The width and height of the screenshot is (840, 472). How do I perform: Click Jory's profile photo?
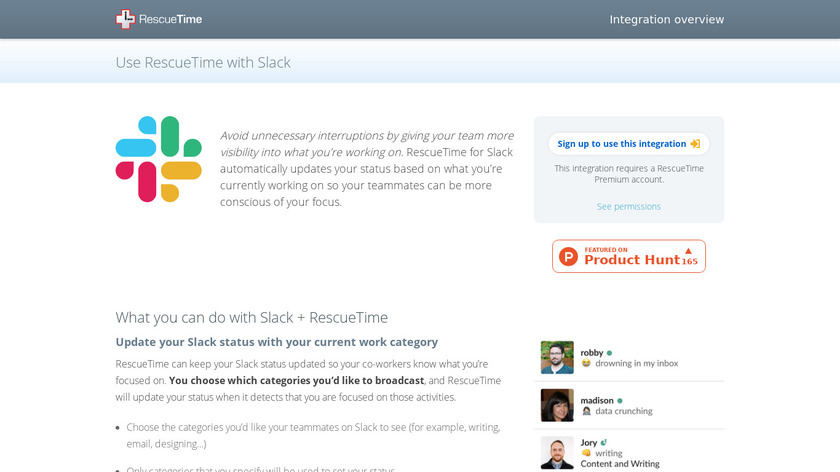coord(557,452)
